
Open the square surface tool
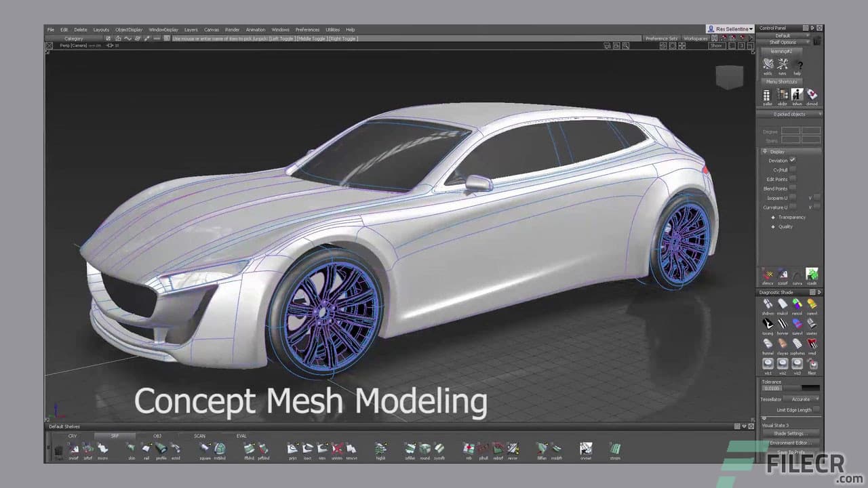(x=205, y=449)
